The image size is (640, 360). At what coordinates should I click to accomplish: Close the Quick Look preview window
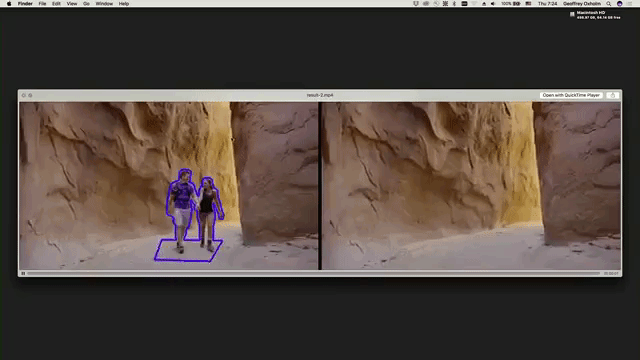tap(24, 95)
